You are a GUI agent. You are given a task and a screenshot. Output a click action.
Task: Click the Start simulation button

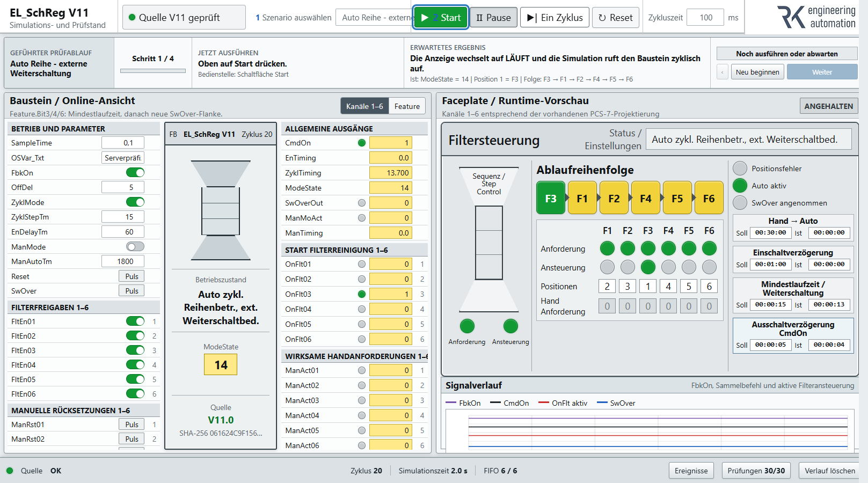pyautogui.click(x=441, y=18)
